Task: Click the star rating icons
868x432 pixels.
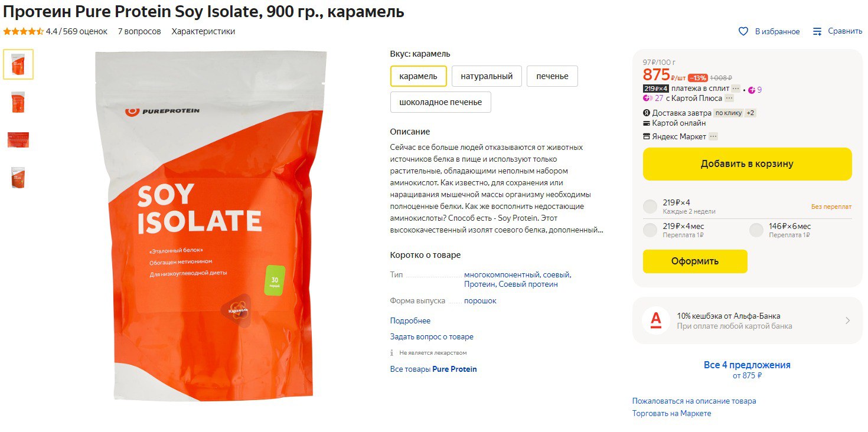Action: click(24, 31)
